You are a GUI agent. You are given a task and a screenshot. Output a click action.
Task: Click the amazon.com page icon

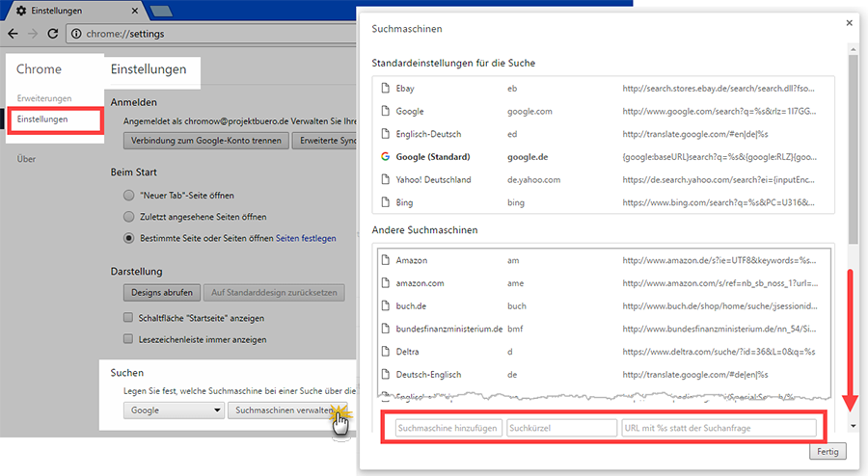pyautogui.click(x=385, y=283)
